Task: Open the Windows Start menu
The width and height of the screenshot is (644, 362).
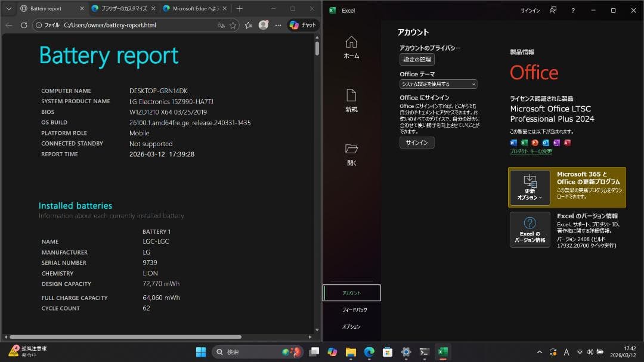Action: coord(201,352)
